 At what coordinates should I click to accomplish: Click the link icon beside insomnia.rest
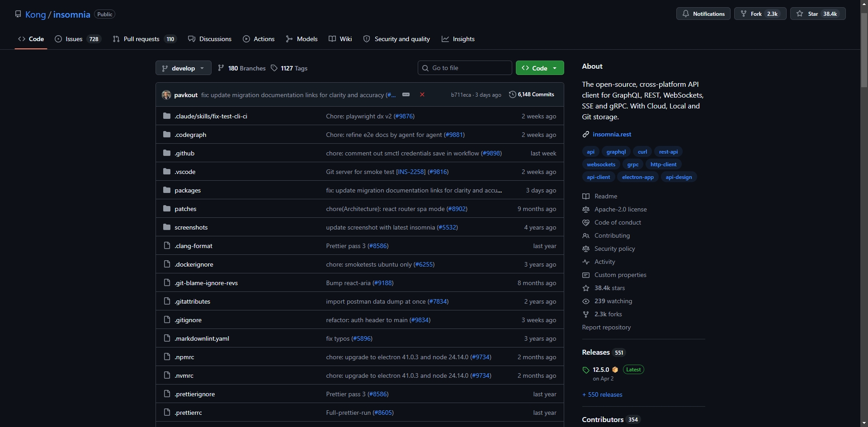click(586, 134)
